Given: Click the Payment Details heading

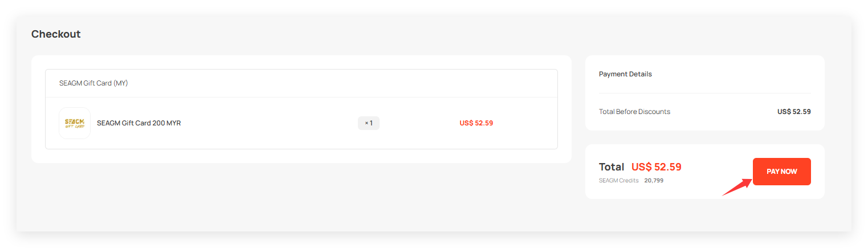Looking at the screenshot, I should click(x=625, y=74).
